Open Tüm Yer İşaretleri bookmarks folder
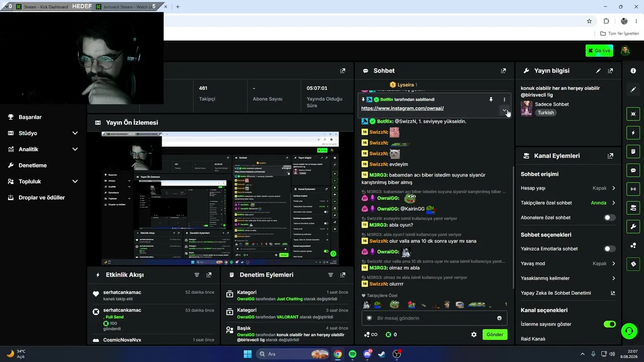The width and height of the screenshot is (644, 362). (619, 33)
